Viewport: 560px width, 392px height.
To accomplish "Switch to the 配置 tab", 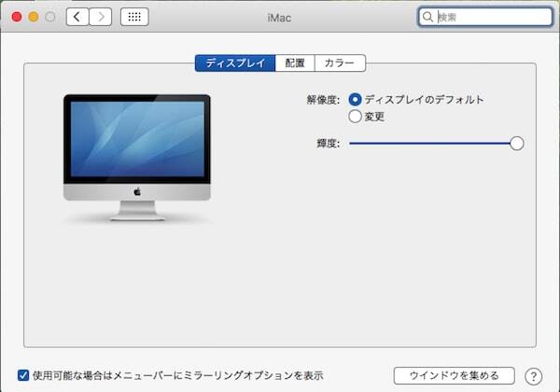I will coord(295,63).
